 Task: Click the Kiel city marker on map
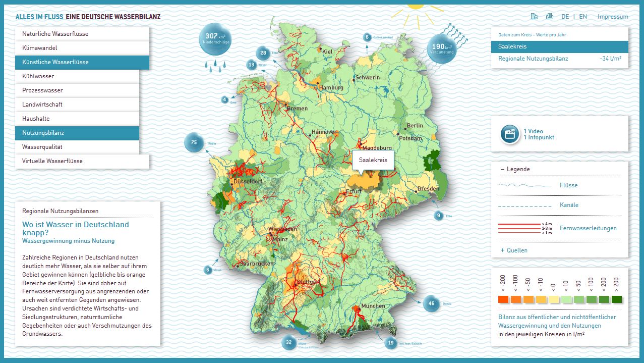321,49
